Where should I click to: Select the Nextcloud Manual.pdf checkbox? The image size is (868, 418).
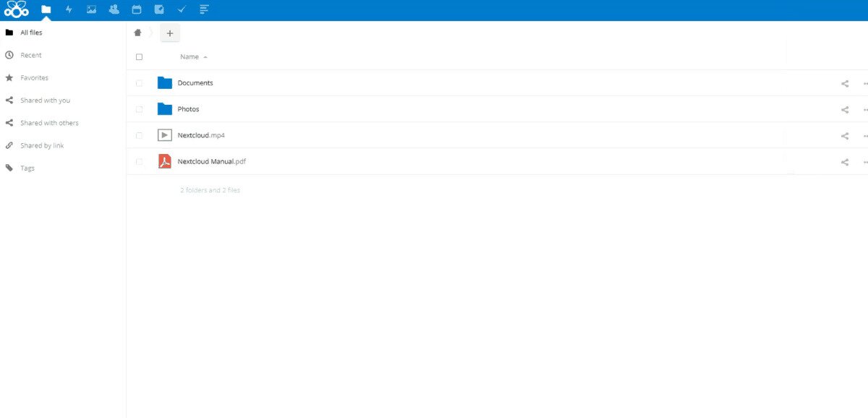[139, 162]
